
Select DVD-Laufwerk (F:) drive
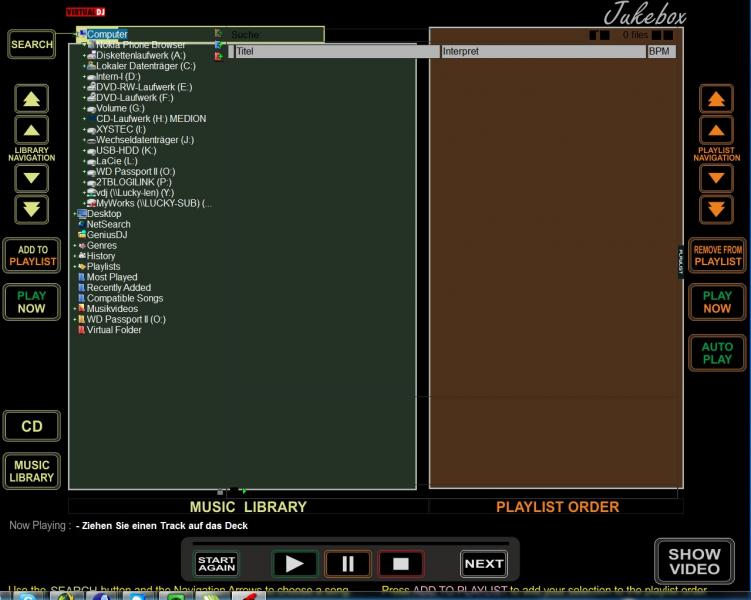click(x=135, y=98)
